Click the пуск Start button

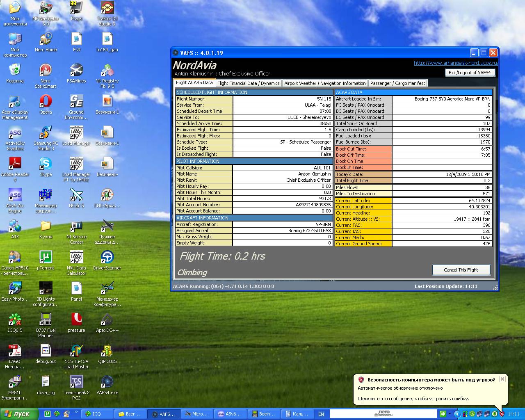click(19, 414)
